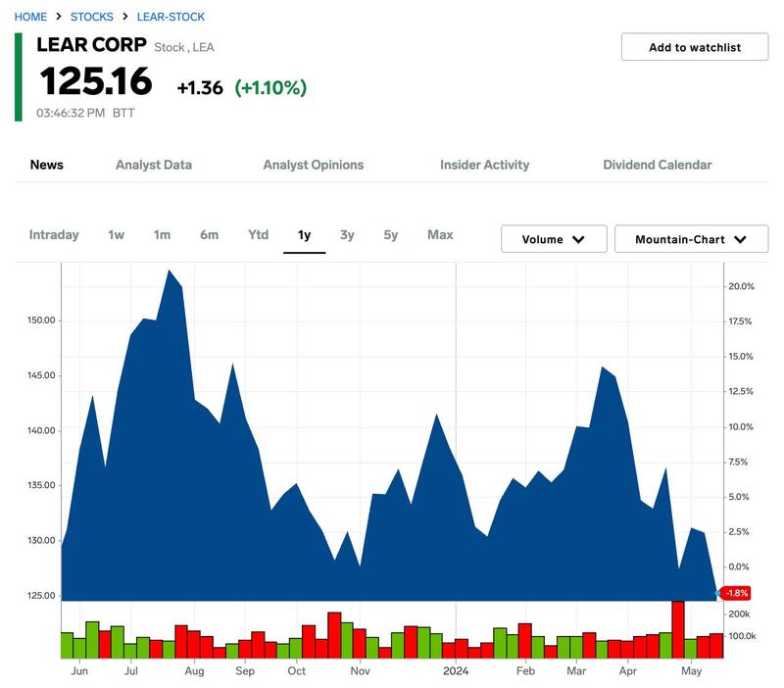Select the 1w chart range
Image resolution: width=784 pixels, height=688 pixels.
[116, 234]
